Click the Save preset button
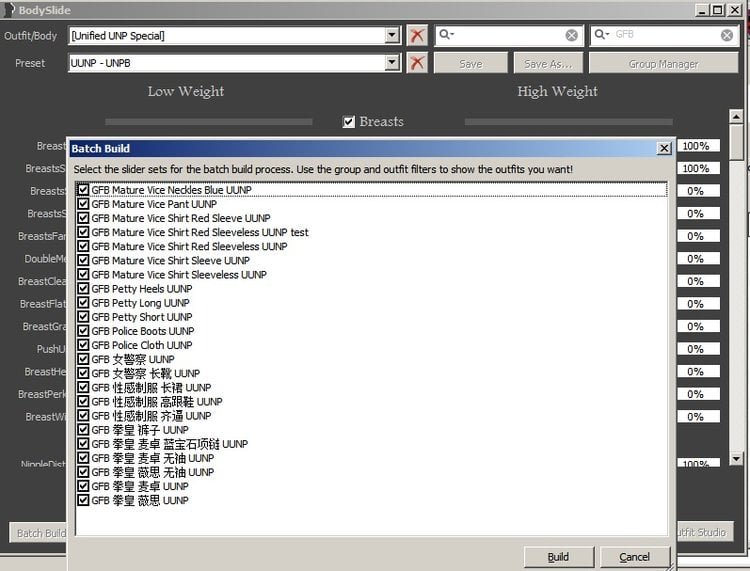 tap(471, 64)
